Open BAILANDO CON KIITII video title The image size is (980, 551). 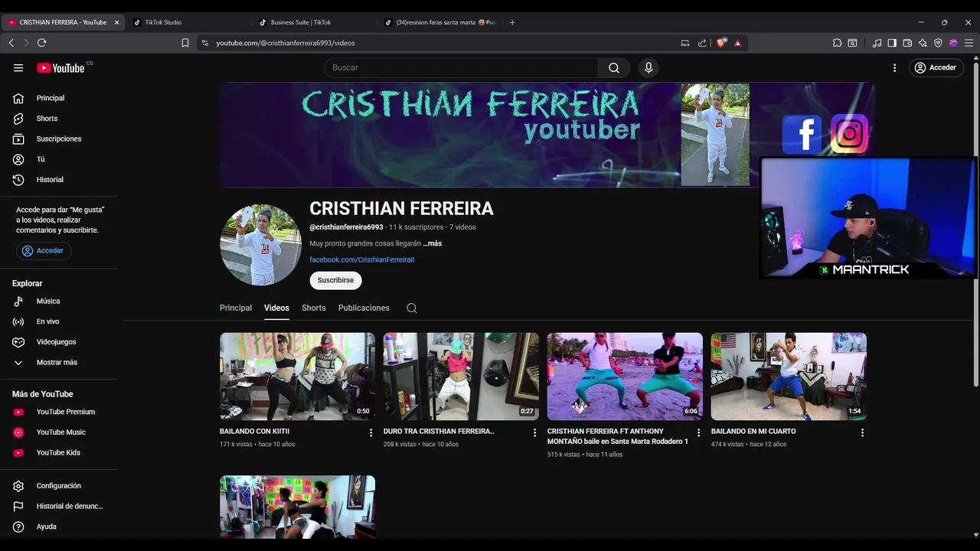254,432
